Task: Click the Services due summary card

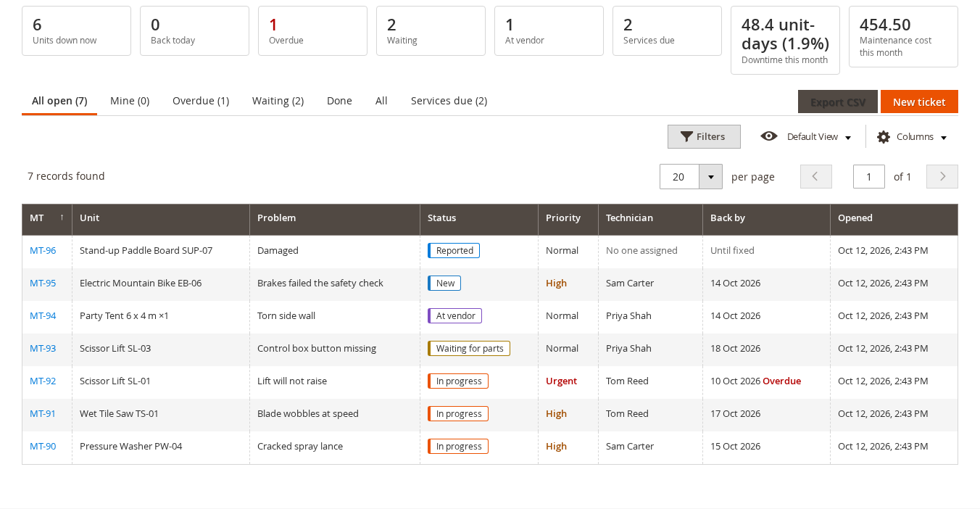Action: pos(667,30)
